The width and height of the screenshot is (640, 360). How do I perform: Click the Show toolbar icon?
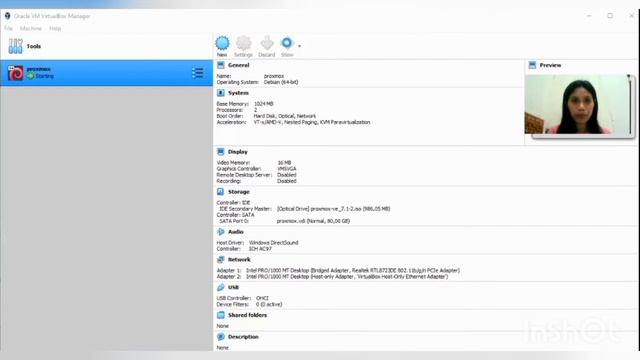click(287, 43)
